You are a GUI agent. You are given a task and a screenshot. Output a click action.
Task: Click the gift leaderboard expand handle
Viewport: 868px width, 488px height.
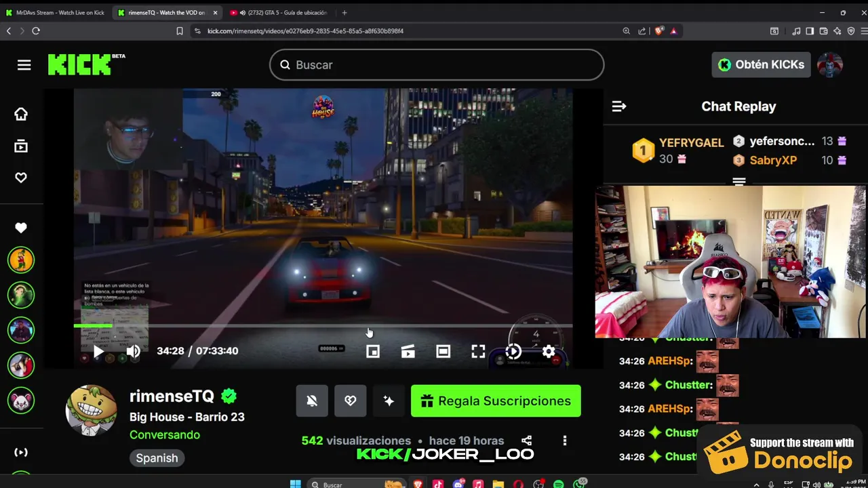coord(739,182)
